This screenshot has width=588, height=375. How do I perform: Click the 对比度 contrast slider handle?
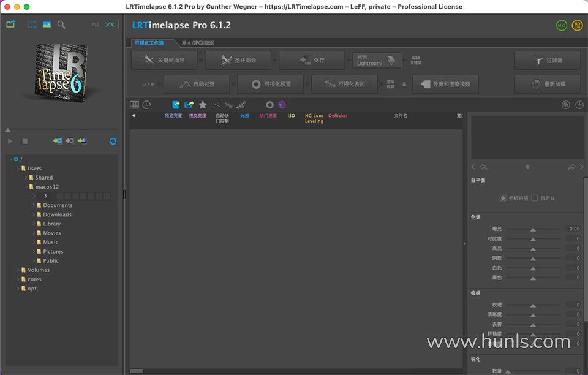click(533, 239)
